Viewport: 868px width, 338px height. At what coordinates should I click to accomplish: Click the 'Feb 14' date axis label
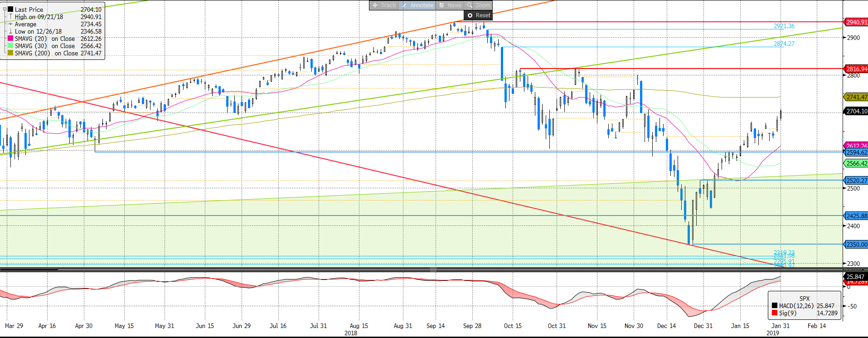click(x=817, y=326)
